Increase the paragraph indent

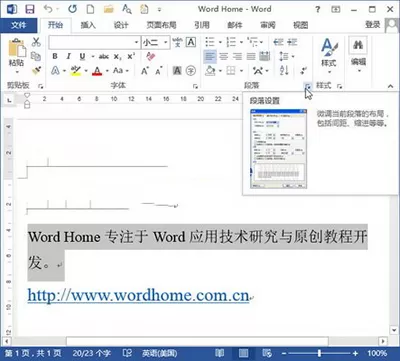coord(292,42)
